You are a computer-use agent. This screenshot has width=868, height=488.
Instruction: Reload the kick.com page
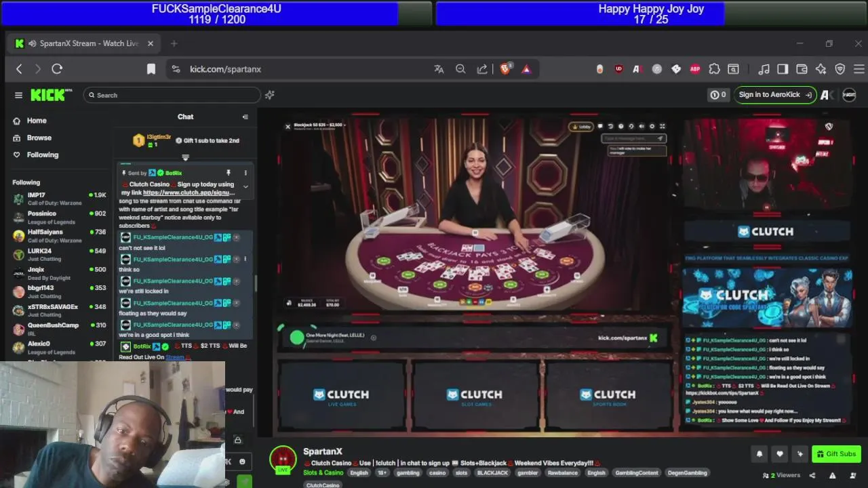[57, 69]
